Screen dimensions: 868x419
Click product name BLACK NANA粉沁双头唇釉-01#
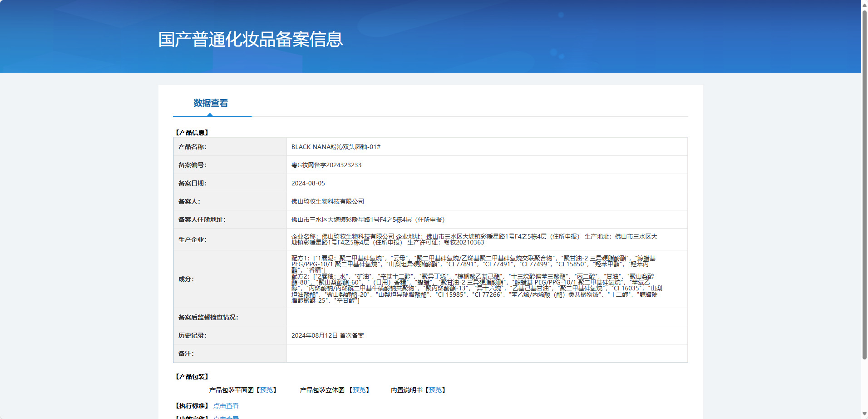[x=336, y=147]
